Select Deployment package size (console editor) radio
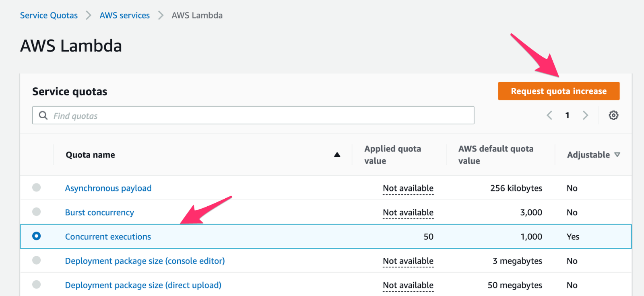Viewport: 644px width, 296px height. (37, 260)
